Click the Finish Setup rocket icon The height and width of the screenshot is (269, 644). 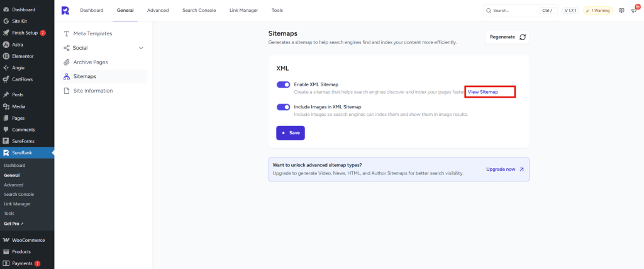click(x=6, y=33)
